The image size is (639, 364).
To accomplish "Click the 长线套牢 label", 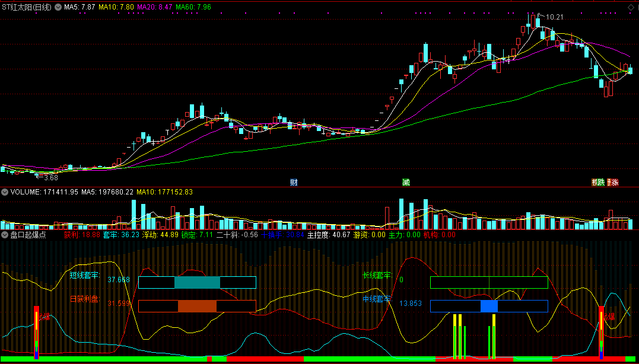I will [x=377, y=275].
